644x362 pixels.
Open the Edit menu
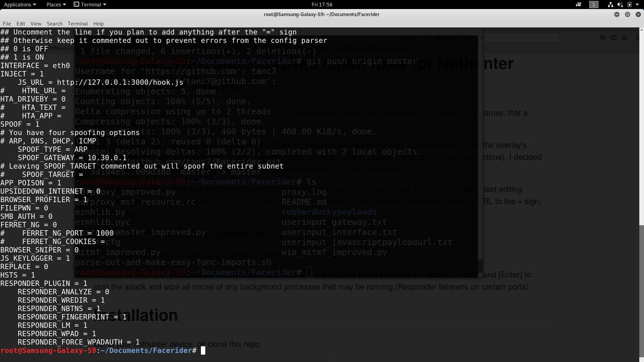[x=21, y=23]
